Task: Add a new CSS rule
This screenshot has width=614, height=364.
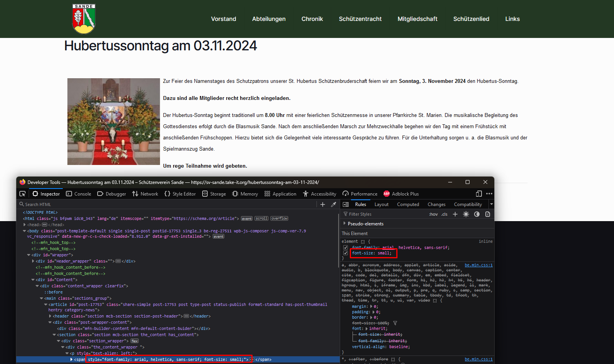Action: tap(455, 214)
